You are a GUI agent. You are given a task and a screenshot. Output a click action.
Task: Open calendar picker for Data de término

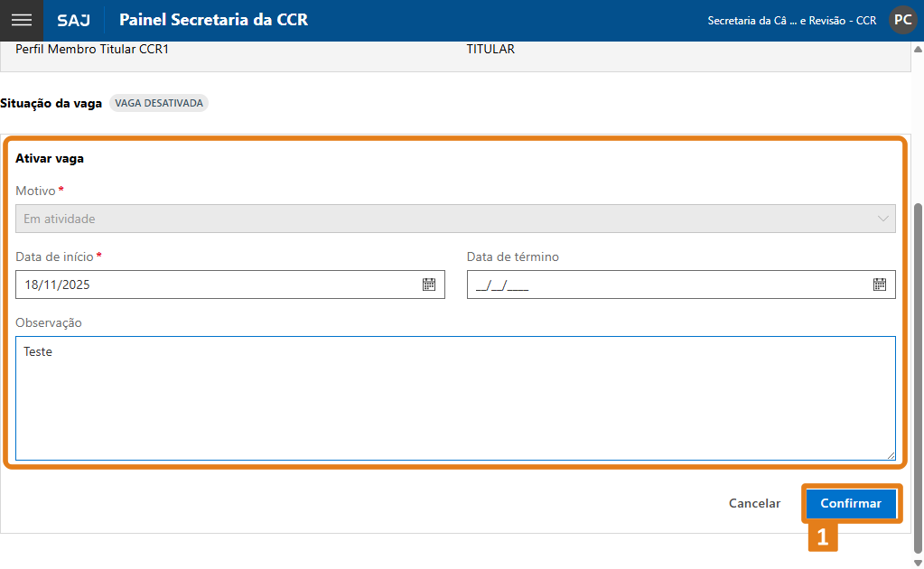[880, 284]
